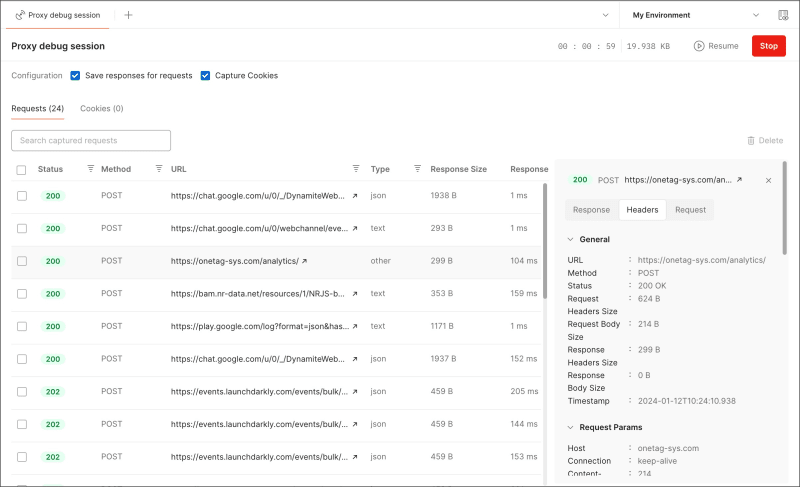
Task: Check the webchannel request row checkbox
Action: [x=22, y=228]
